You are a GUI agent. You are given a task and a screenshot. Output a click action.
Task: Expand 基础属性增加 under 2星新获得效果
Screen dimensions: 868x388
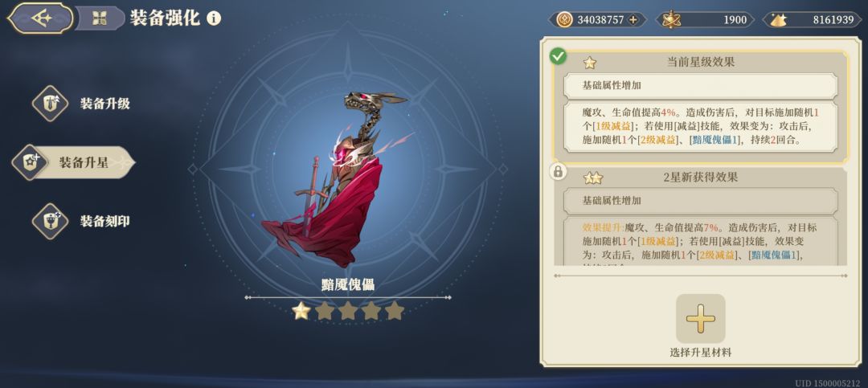click(x=700, y=201)
